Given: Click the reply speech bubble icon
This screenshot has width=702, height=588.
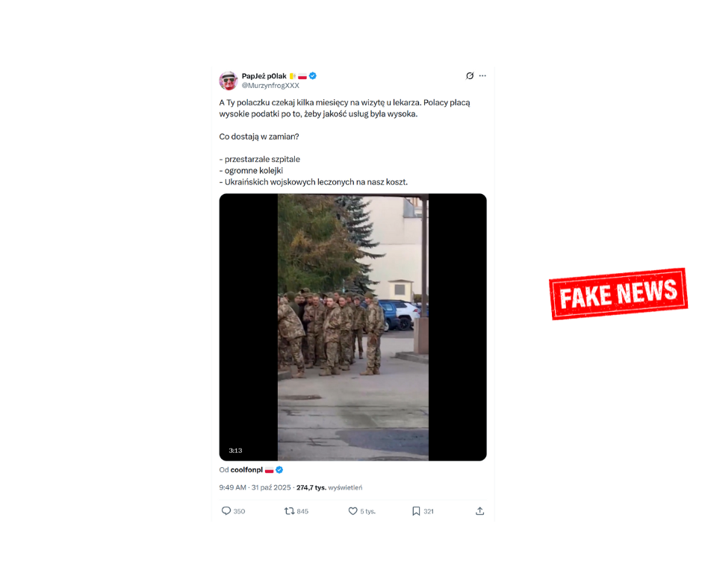Looking at the screenshot, I should [226, 511].
